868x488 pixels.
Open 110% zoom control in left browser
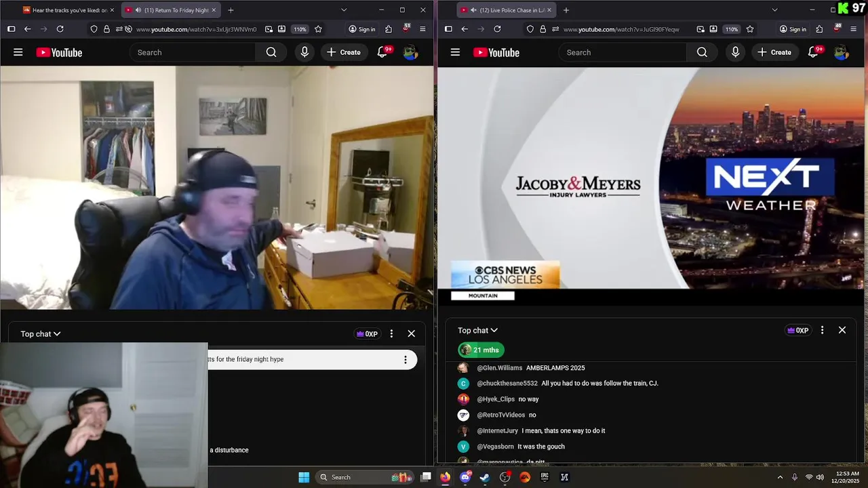pos(300,29)
